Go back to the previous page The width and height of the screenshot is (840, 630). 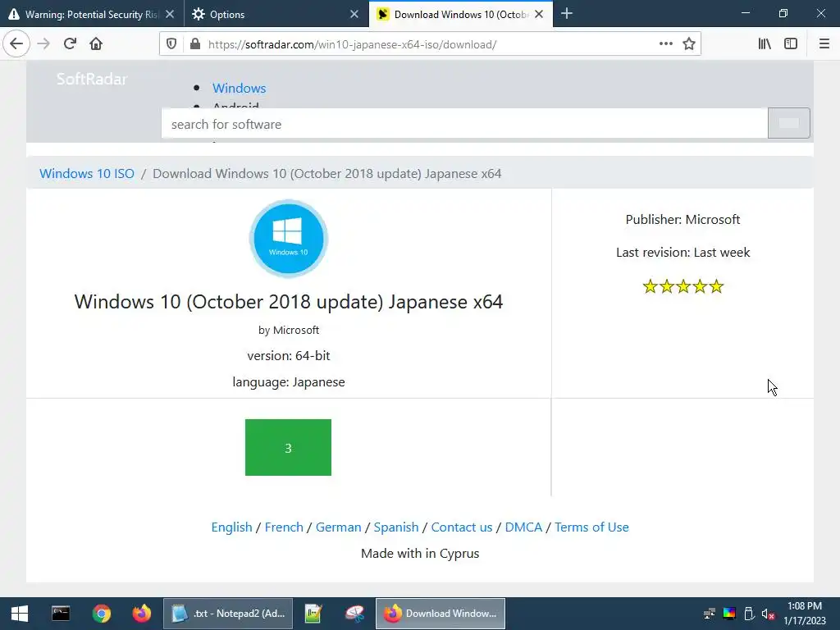pos(16,43)
